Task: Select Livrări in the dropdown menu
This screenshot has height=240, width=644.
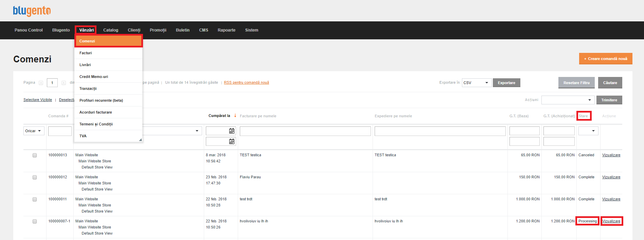Action: coord(108,65)
